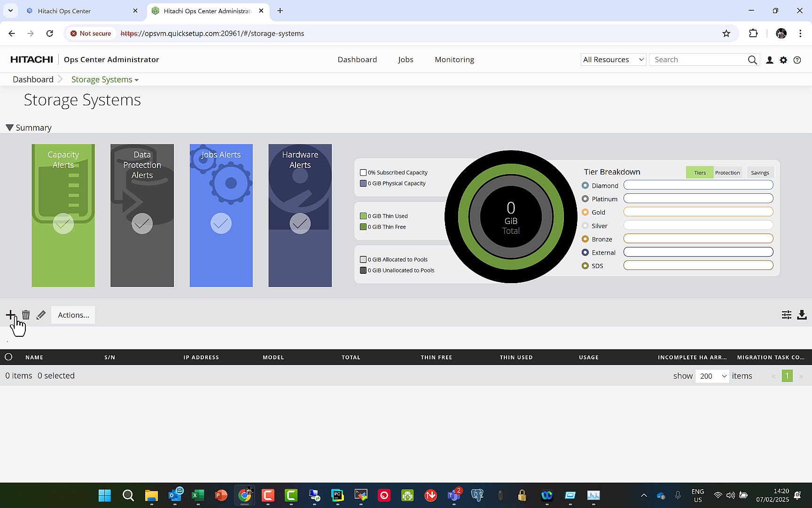Click the Diamond tier capacity bar
The height and width of the screenshot is (508, 812).
tap(698, 185)
